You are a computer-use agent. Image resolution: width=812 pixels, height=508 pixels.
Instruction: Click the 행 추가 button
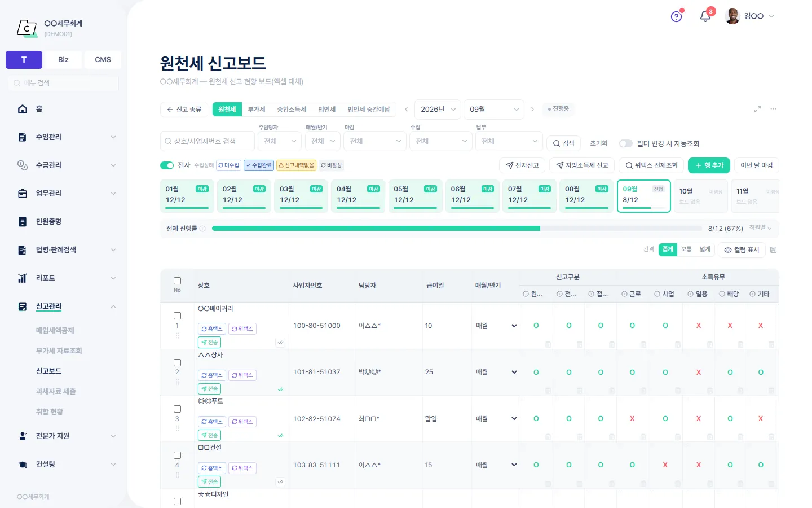[709, 165]
